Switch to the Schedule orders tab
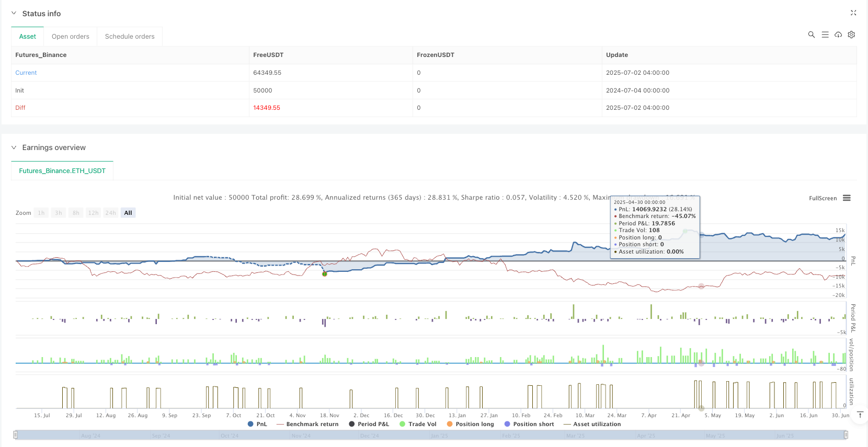The image size is (868, 447). pyautogui.click(x=130, y=37)
